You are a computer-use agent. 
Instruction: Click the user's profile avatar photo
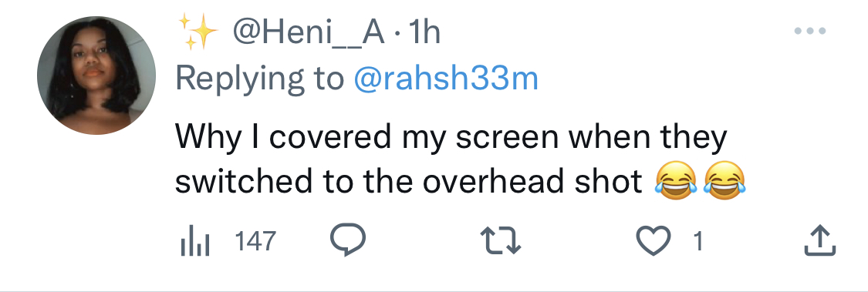pos(96,76)
